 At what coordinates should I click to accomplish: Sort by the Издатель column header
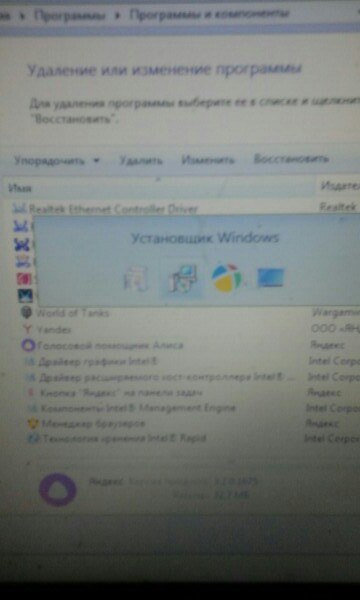tap(340, 186)
